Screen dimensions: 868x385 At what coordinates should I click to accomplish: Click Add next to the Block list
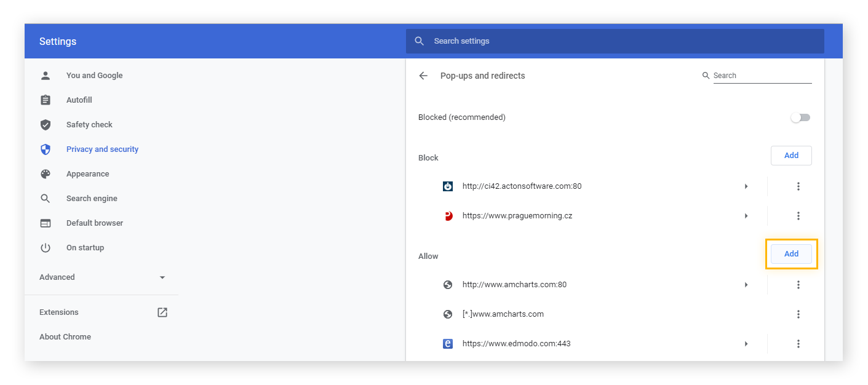click(x=791, y=155)
